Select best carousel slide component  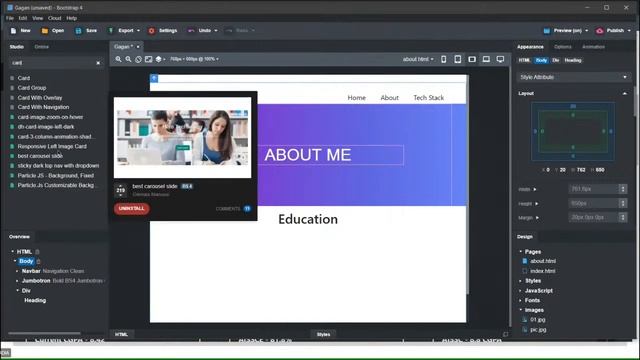click(x=40, y=156)
